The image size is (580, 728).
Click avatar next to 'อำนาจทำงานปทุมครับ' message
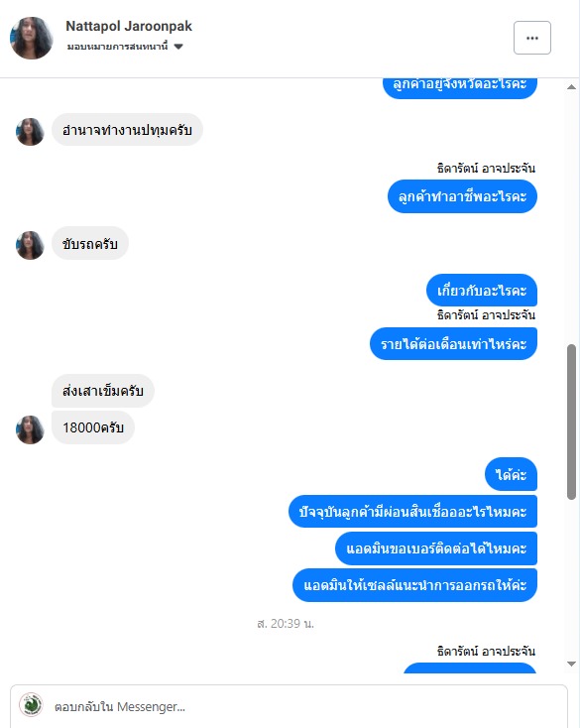tap(30, 132)
